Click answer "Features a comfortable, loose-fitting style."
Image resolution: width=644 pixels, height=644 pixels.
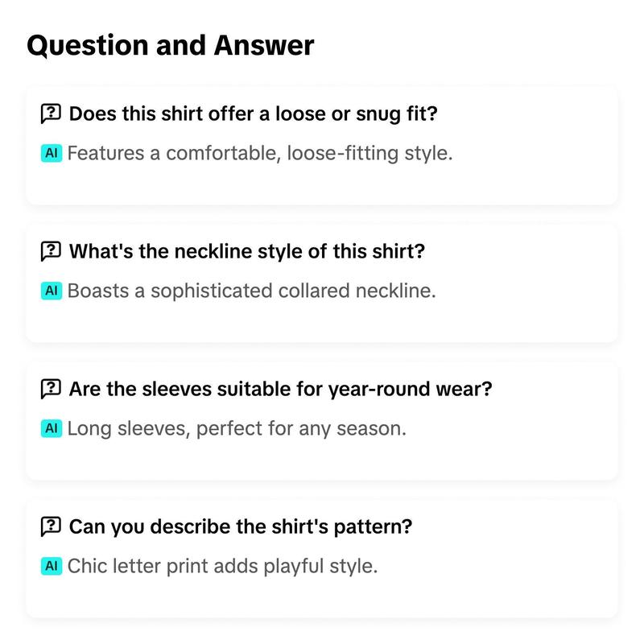pyautogui.click(x=260, y=153)
